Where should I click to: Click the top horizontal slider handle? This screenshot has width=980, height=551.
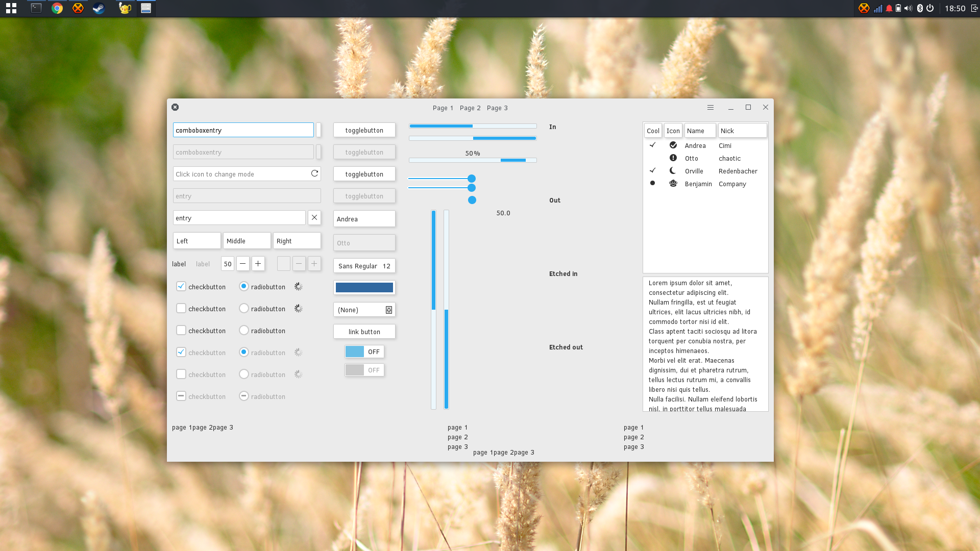coord(472,179)
